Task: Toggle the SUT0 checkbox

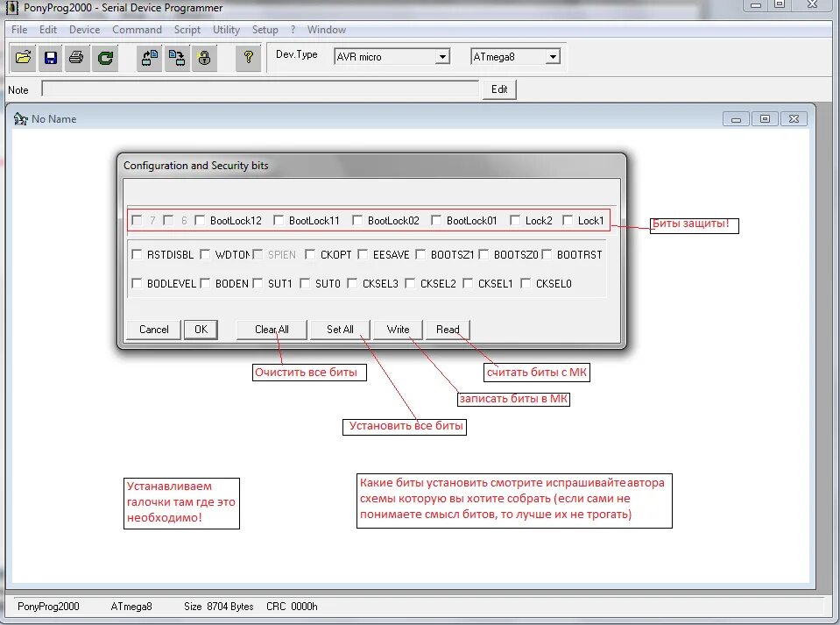Action: coord(305,283)
